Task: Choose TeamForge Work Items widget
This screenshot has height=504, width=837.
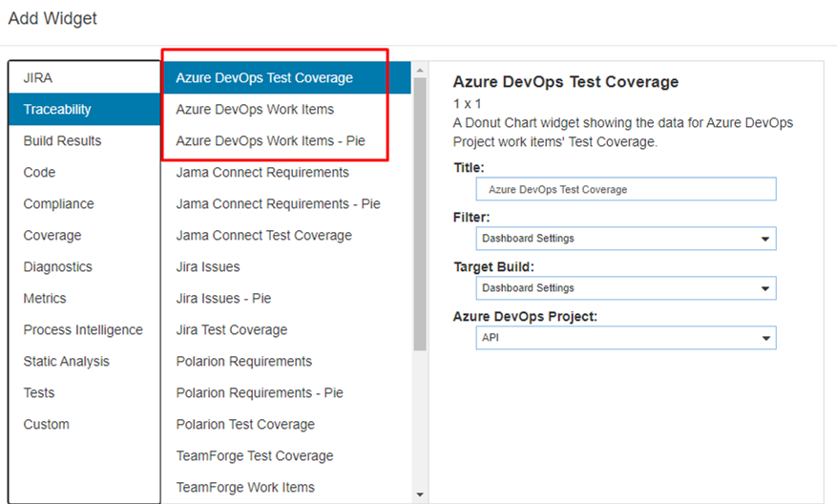Action: tap(286, 488)
